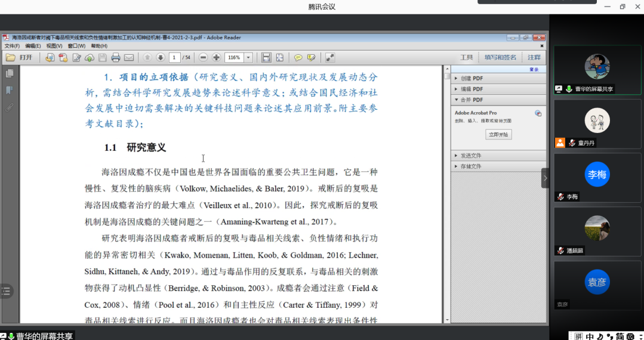
Task: Add a sticky note comment
Action: click(298, 58)
